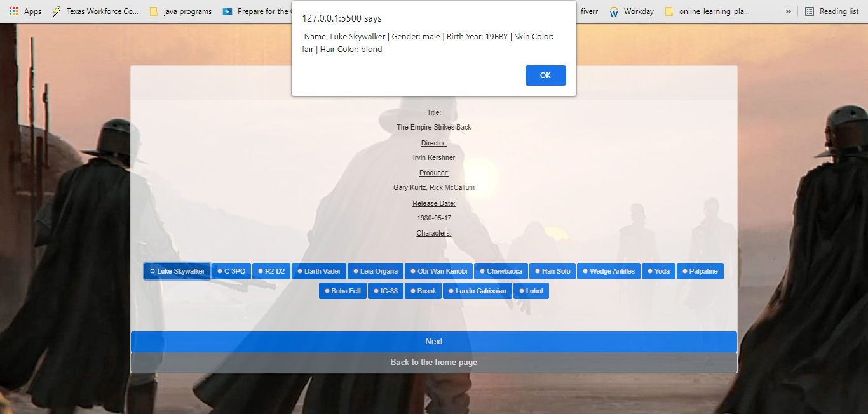Select the Lando Calrissian option
The width and height of the screenshot is (868, 414).
(x=477, y=291)
